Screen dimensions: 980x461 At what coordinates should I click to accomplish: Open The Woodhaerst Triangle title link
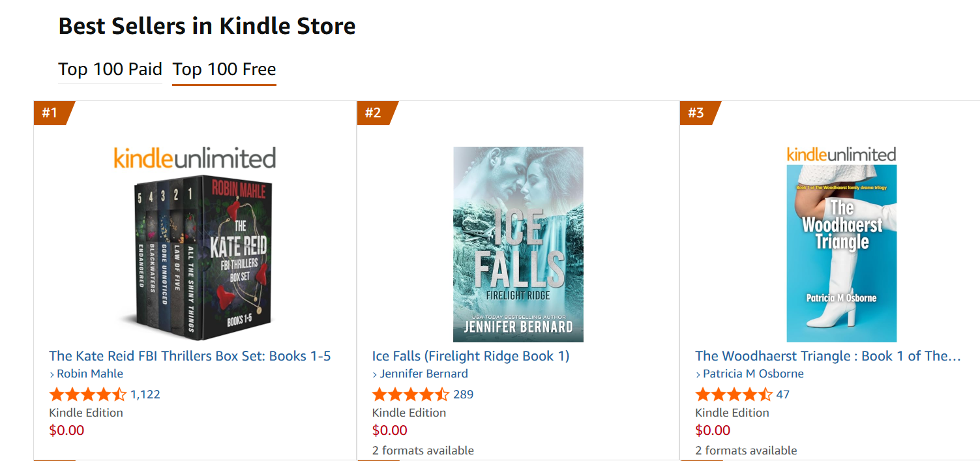coord(827,356)
